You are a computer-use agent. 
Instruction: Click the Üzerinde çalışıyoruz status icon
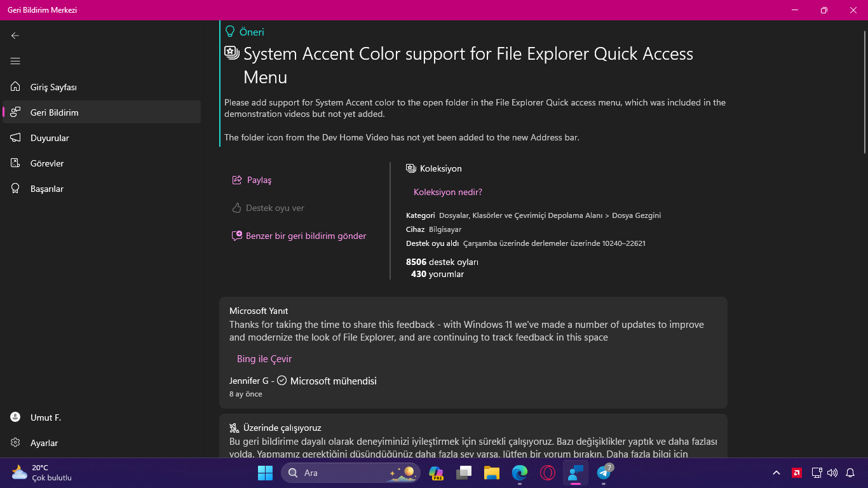coord(234,428)
